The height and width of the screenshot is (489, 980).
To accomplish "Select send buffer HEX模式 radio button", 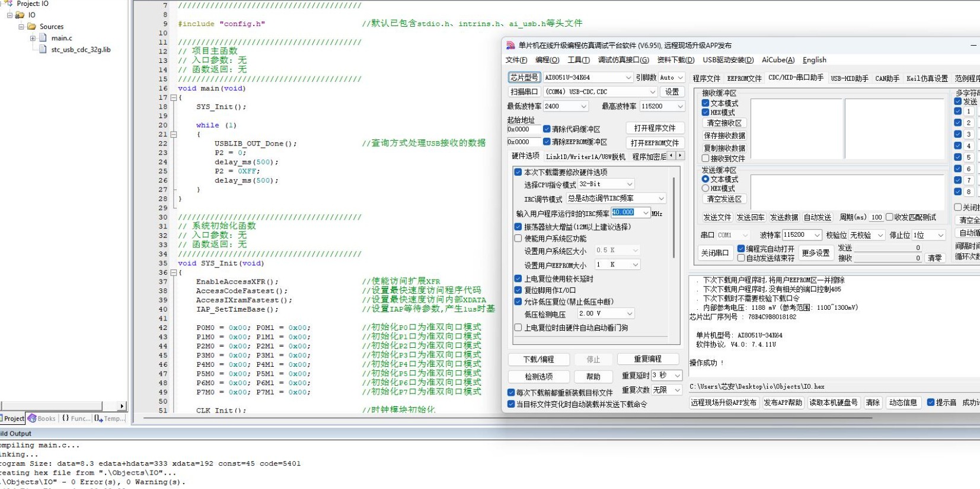I will pos(706,188).
